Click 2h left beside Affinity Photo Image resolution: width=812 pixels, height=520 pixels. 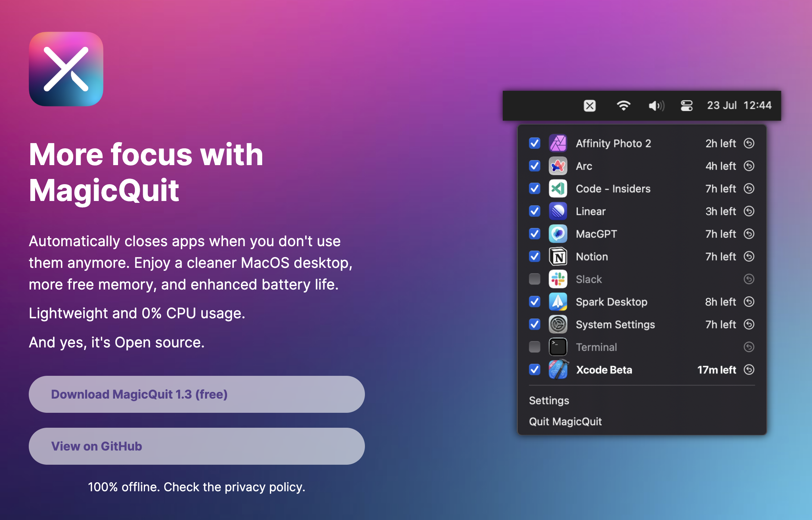click(x=720, y=143)
